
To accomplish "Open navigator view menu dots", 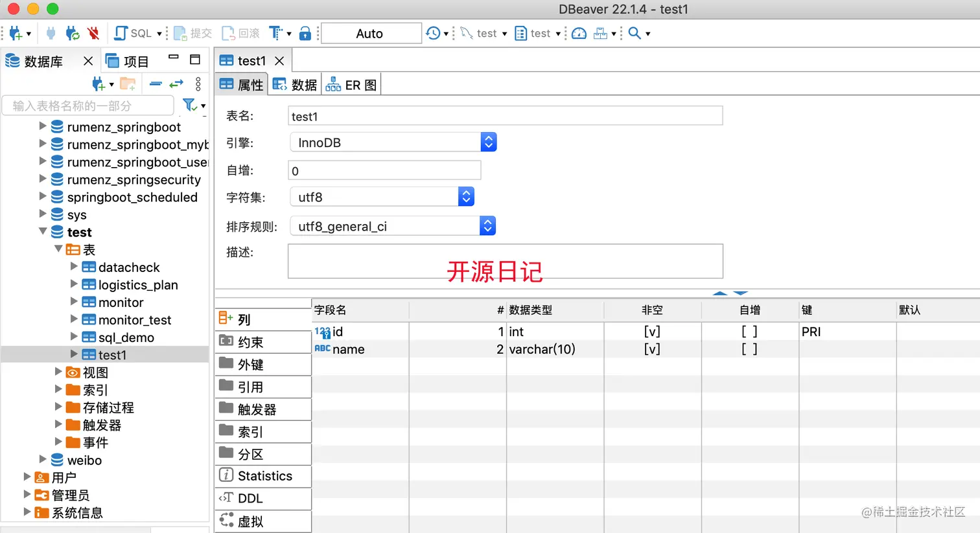I will coord(198,84).
